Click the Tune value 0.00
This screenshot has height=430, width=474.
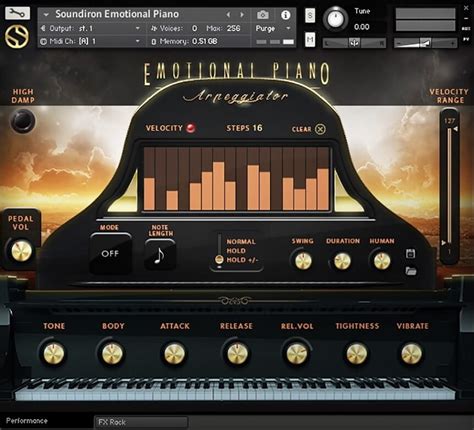point(362,27)
